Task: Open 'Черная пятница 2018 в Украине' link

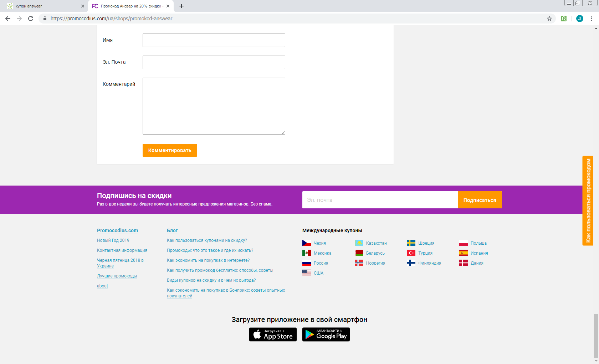Action: click(x=120, y=263)
